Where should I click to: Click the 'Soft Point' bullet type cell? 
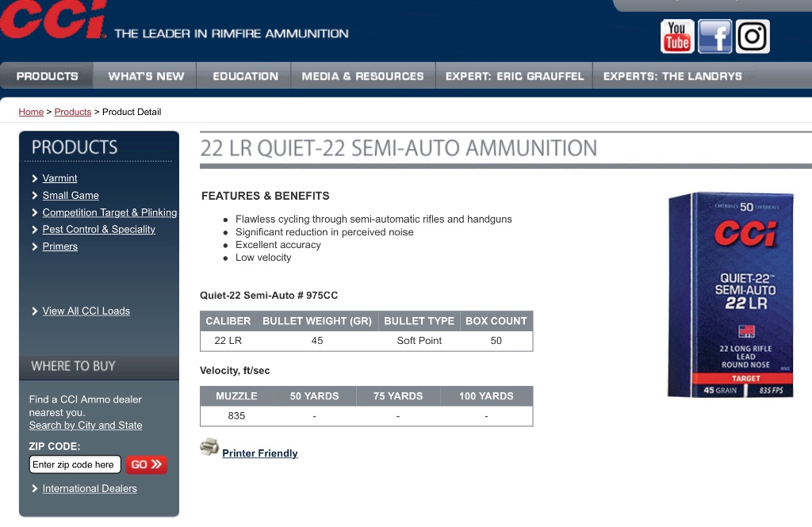[x=419, y=341]
